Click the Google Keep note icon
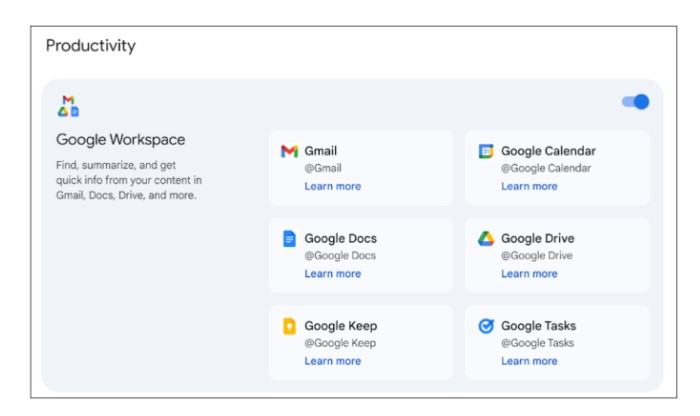Viewport: 700px width, 416px height. click(289, 326)
